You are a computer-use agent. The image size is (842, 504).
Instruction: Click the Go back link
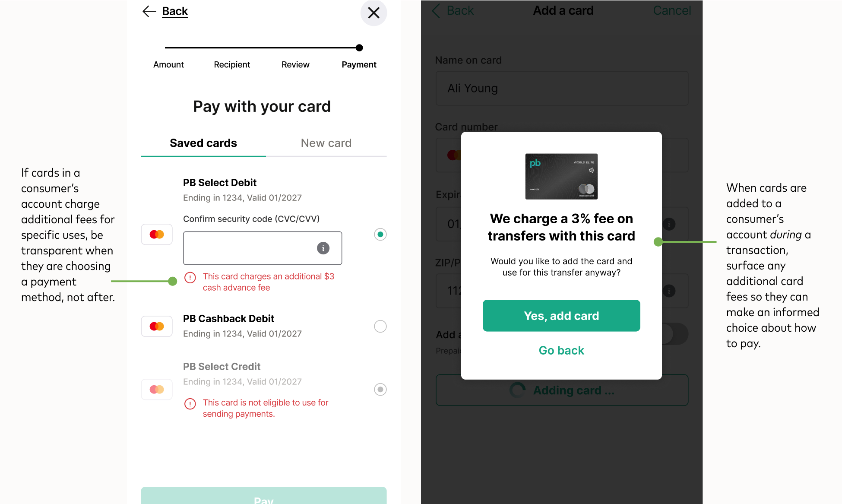point(561,350)
